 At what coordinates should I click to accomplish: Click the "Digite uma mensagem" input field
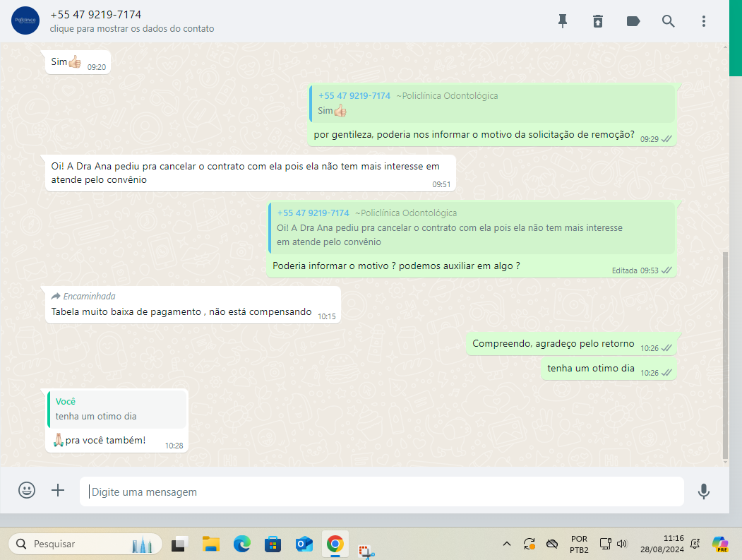point(381,492)
